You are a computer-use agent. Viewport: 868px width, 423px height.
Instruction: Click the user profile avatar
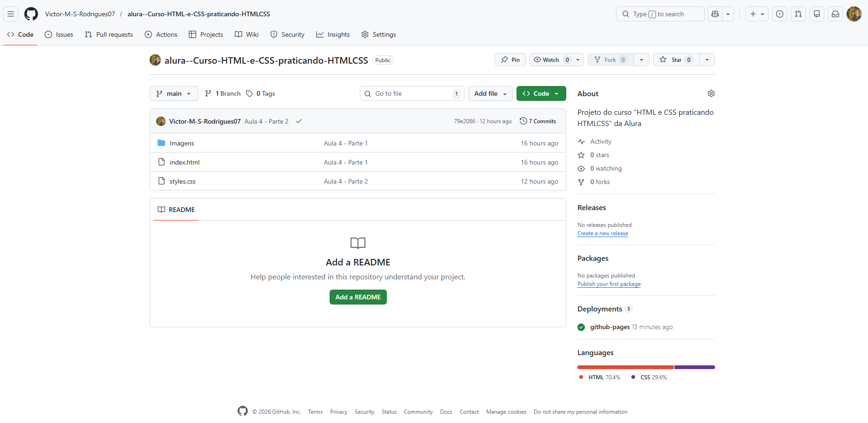[854, 14]
